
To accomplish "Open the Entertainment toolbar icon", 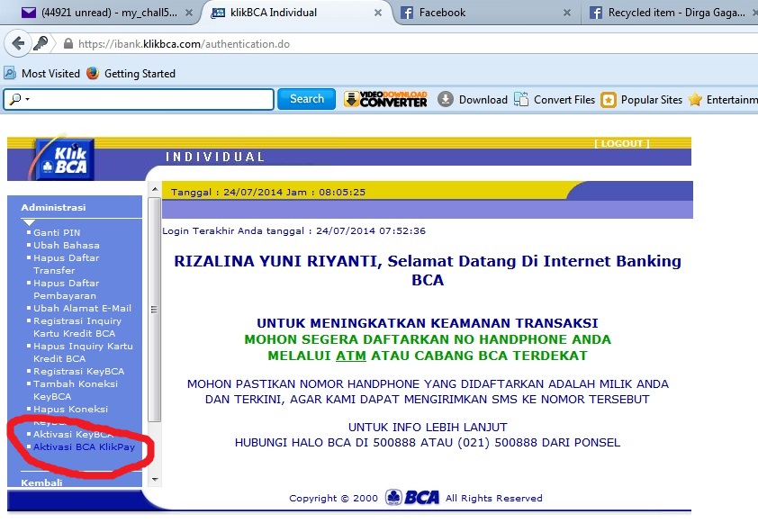I will [695, 99].
